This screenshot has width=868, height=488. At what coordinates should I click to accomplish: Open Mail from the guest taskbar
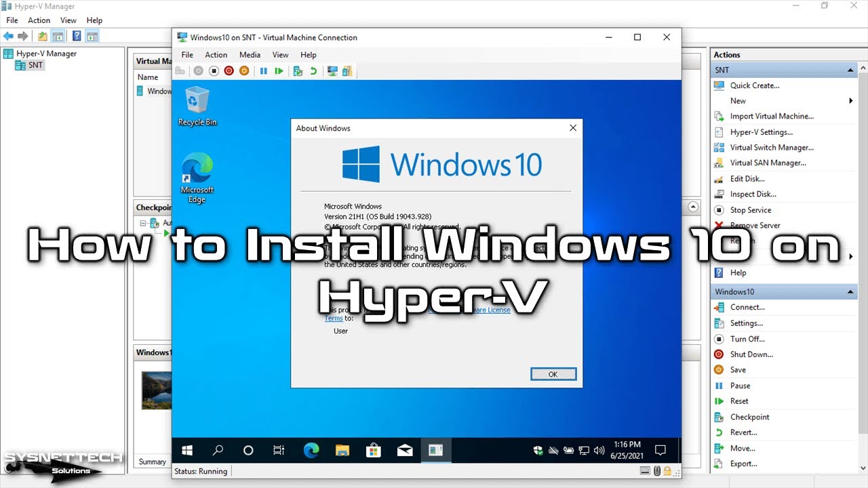[x=405, y=450]
